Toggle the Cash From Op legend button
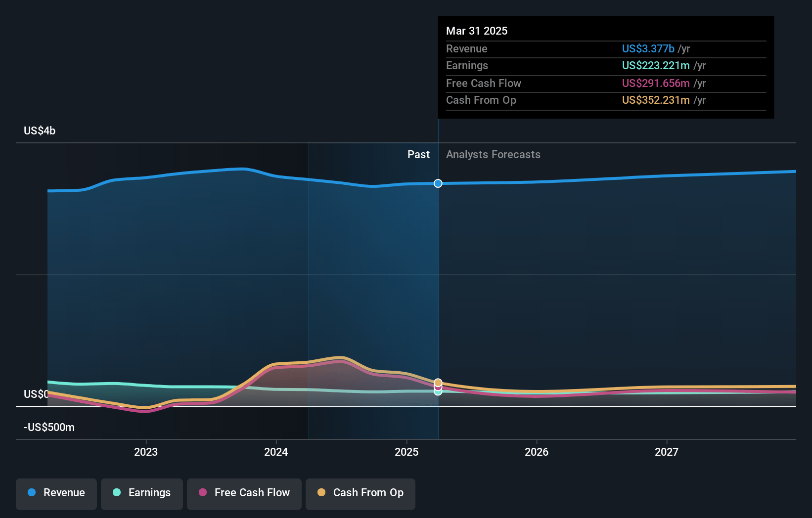Screen dimensions: 812x518 pyautogui.click(x=361, y=494)
